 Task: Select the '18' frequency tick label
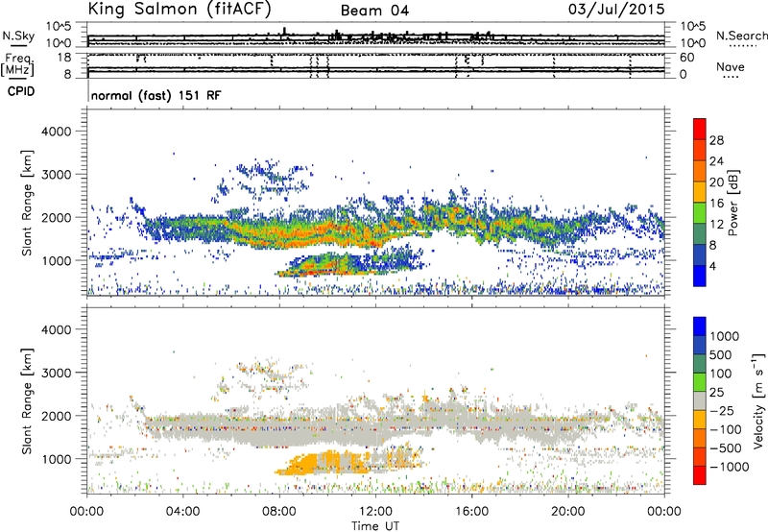pos(63,58)
